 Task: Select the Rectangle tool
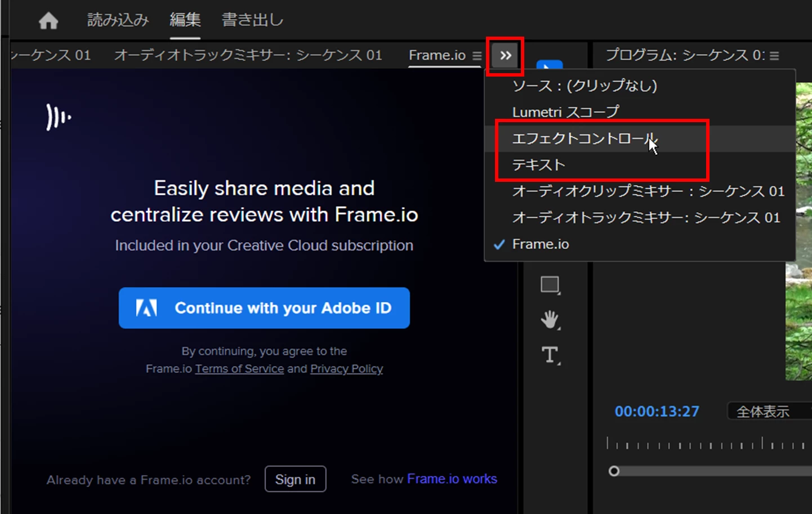tap(550, 285)
